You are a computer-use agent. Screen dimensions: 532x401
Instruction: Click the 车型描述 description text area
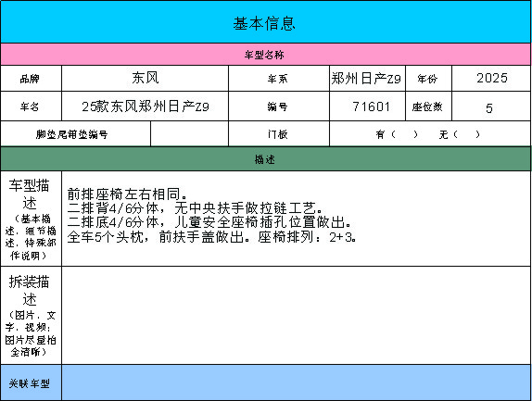coord(297,219)
